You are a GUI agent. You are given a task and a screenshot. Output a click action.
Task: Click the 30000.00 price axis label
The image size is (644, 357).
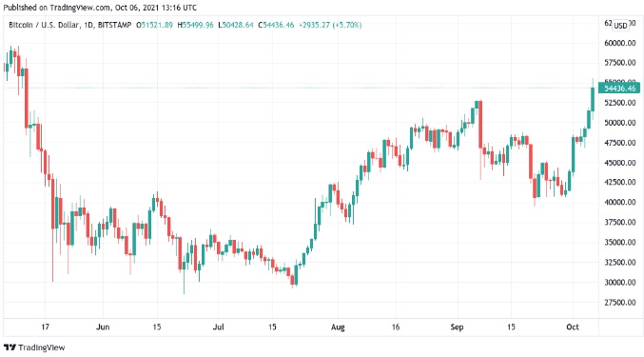620,282
